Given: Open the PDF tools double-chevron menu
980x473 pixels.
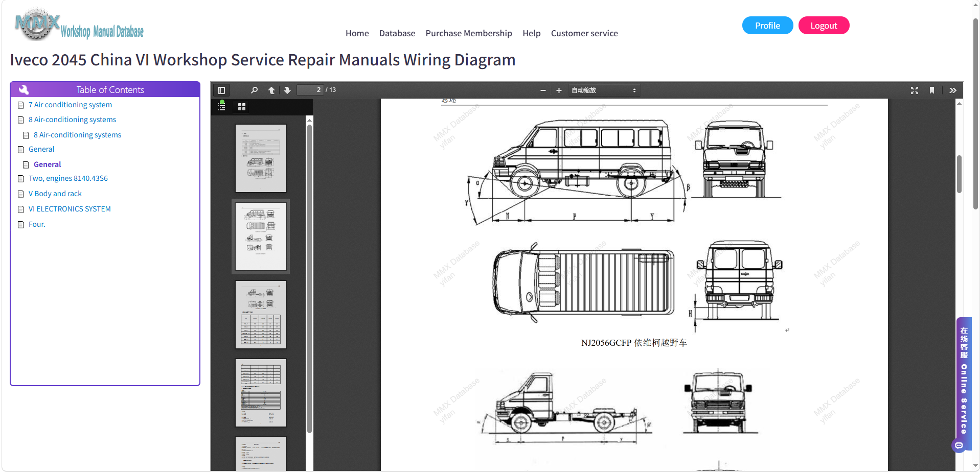Looking at the screenshot, I should click(x=953, y=90).
